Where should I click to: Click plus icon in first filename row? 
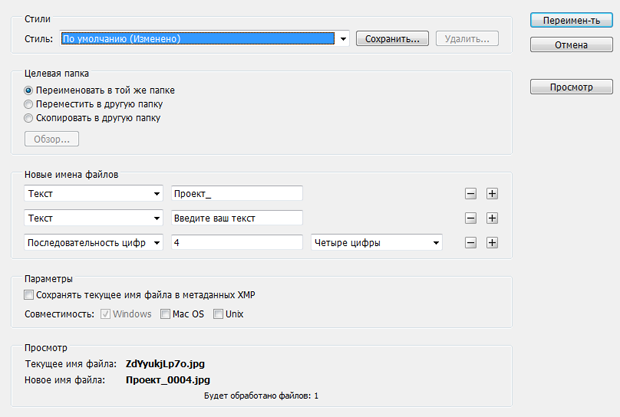click(x=491, y=194)
